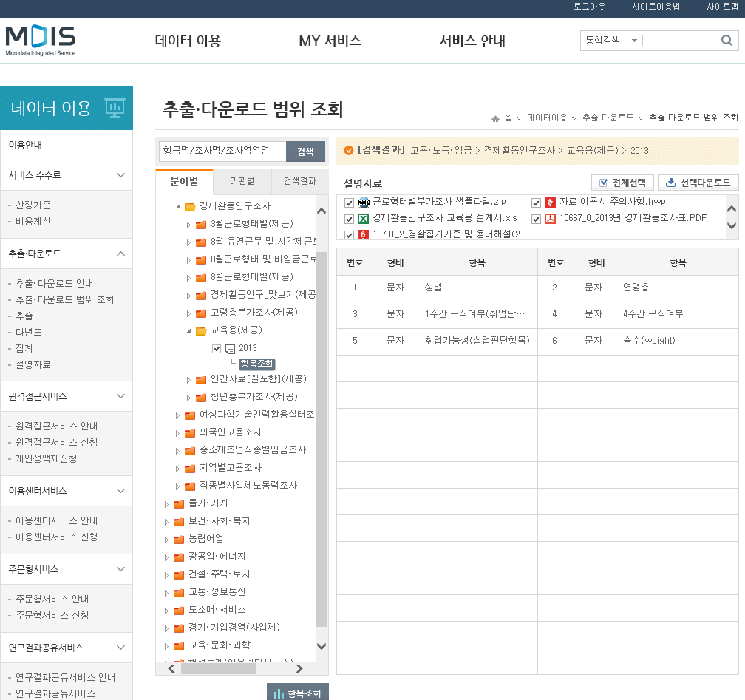Click the home icon in breadcrumb
This screenshot has width=745, height=700.
point(495,118)
